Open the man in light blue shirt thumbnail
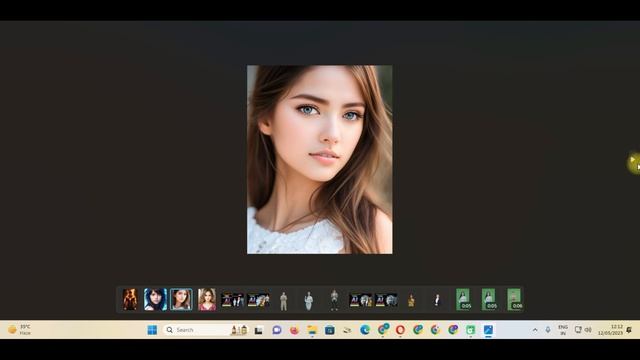 tap(309, 300)
